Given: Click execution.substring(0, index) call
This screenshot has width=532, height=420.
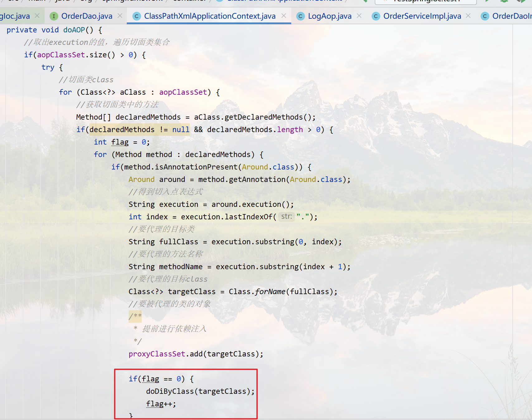Looking at the screenshot, I should pos(274,242).
